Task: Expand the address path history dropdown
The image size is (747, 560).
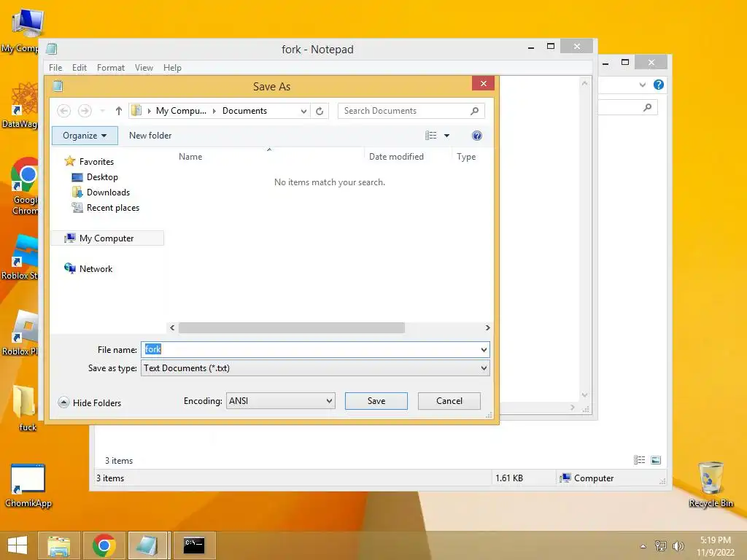Action: pos(303,111)
